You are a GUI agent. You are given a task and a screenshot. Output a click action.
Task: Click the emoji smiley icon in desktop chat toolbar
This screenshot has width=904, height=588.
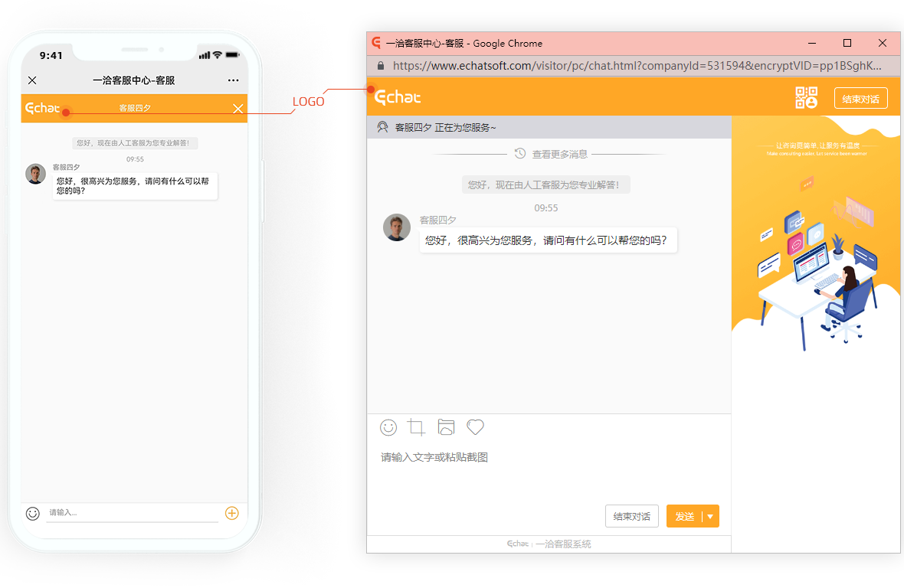click(x=388, y=427)
